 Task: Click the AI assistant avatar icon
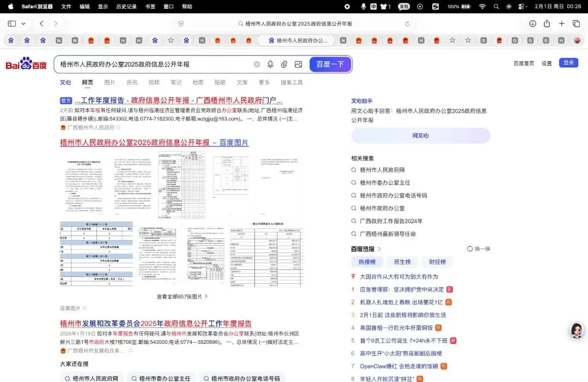click(x=577, y=330)
